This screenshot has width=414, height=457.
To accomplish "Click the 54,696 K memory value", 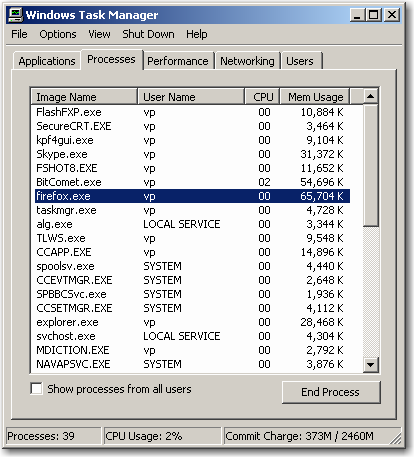I will [x=322, y=182].
